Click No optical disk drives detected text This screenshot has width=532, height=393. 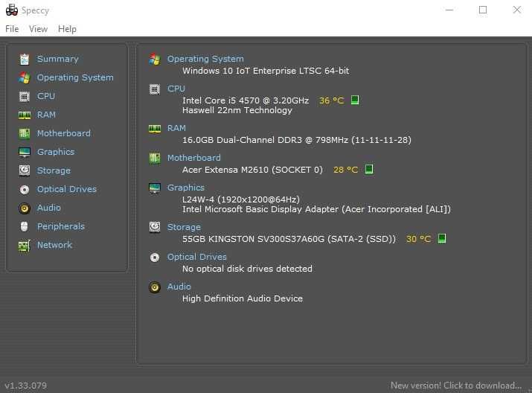coord(247,269)
